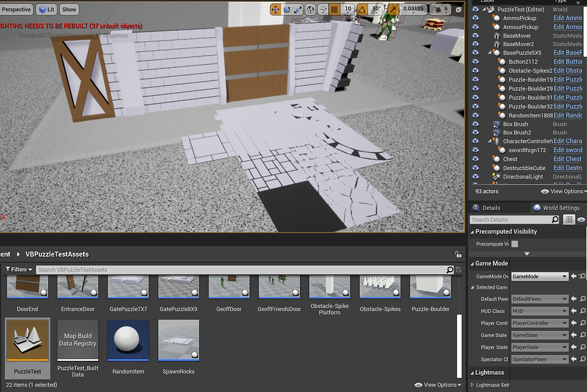
Task: Save content browser search as collection icon
Action: (x=459, y=270)
